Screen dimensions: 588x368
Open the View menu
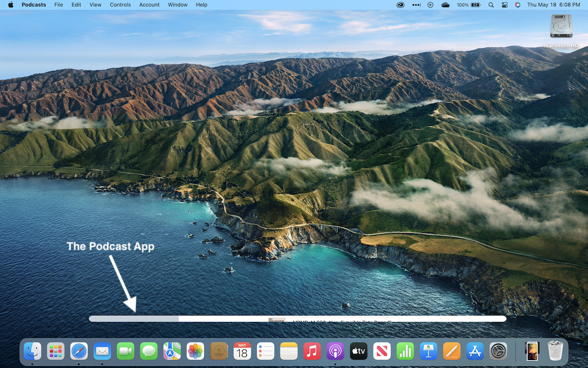pyautogui.click(x=96, y=4)
